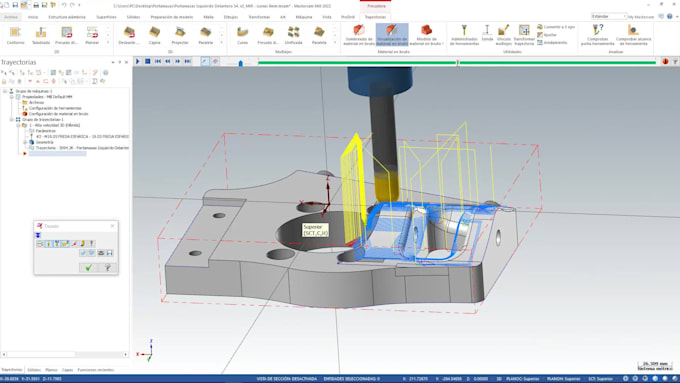Enable Sombreado de material en bruto

click(x=358, y=35)
